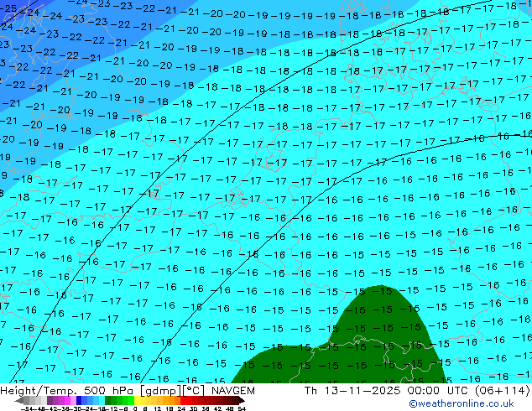Screen dimensions: 532x411
Task: Select the yellow swatch in the color legend
Action: (x=138, y=400)
